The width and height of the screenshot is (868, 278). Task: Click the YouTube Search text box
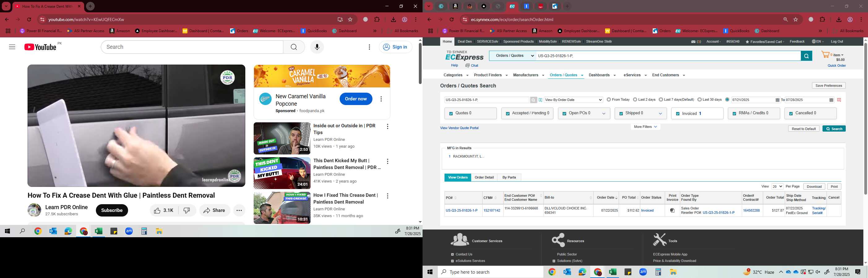coord(192,47)
